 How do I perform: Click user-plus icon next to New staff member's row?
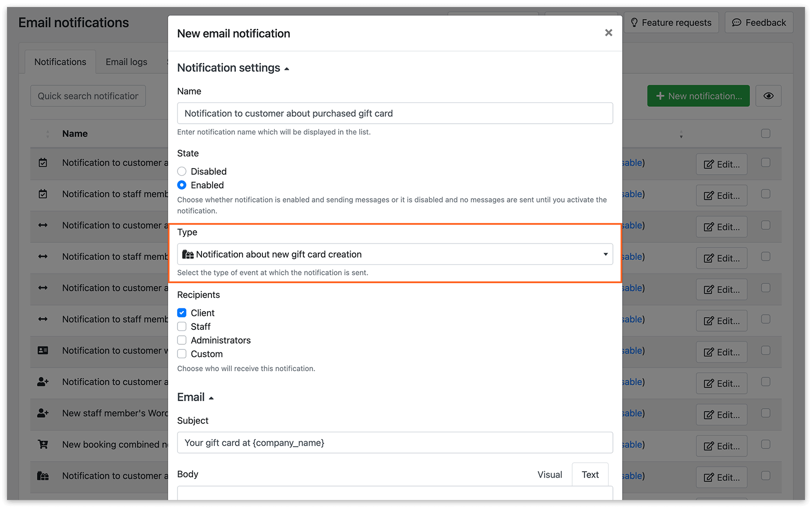43,413
